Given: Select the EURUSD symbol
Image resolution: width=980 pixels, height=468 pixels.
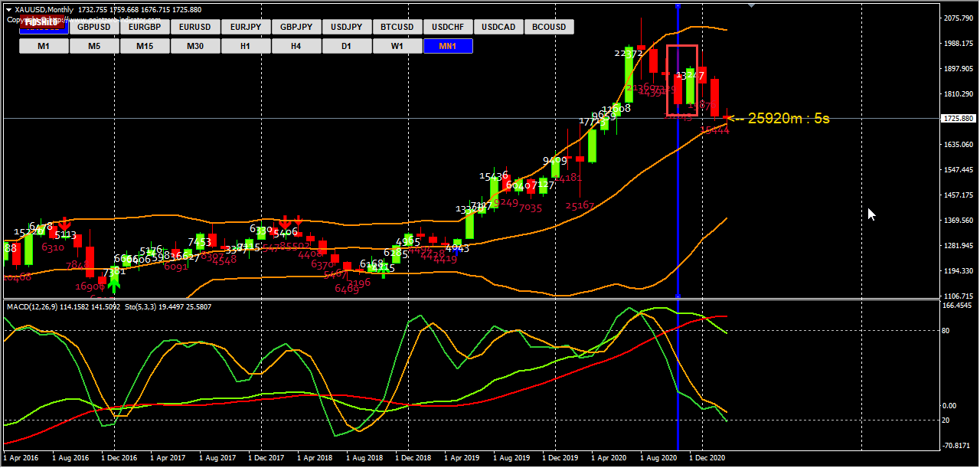Looking at the screenshot, I should 194,26.
